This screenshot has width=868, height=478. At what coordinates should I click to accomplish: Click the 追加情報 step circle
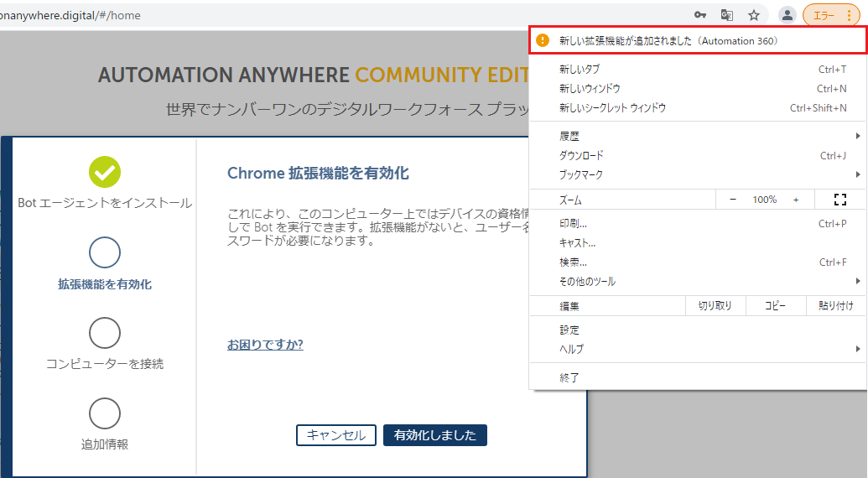[x=105, y=413]
